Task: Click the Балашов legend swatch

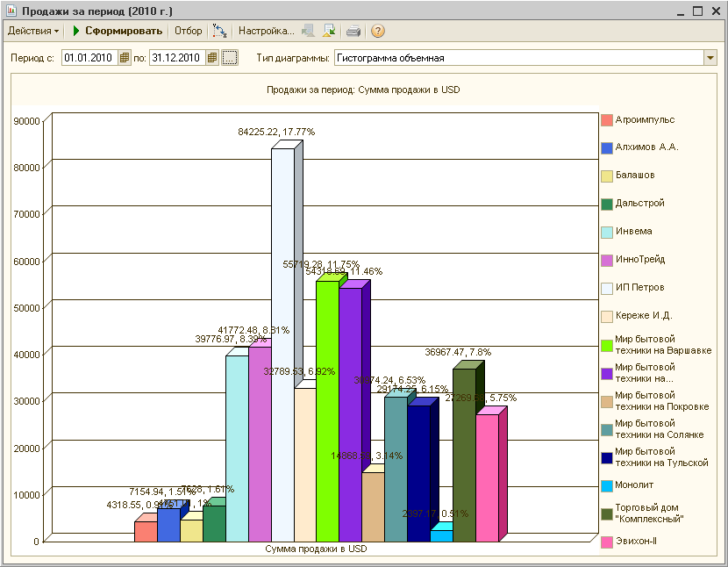Action: click(x=607, y=176)
